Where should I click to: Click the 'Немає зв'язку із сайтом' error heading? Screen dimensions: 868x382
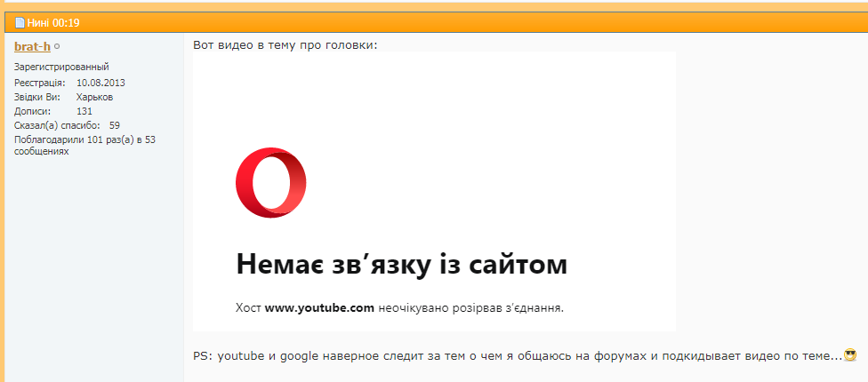point(401,264)
